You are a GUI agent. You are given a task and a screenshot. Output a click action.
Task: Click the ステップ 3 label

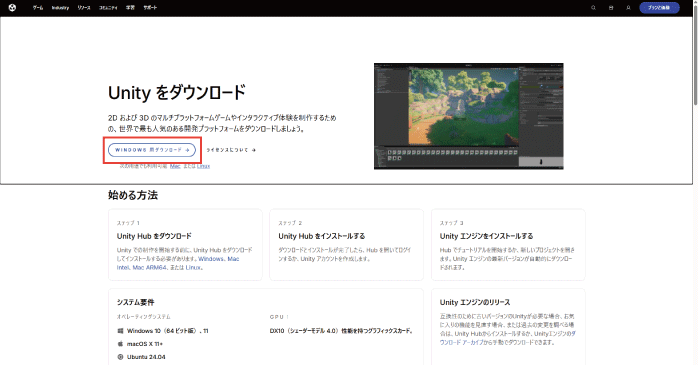452,223
